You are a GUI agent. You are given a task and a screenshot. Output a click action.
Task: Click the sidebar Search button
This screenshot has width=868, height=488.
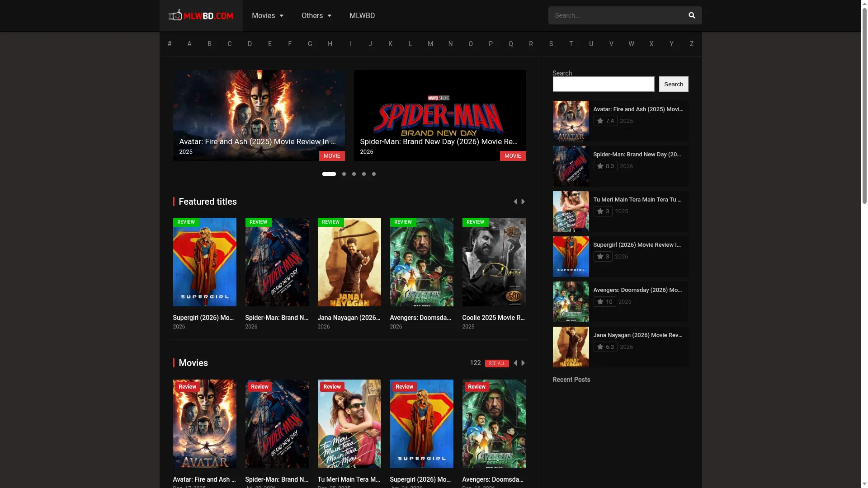click(x=674, y=84)
